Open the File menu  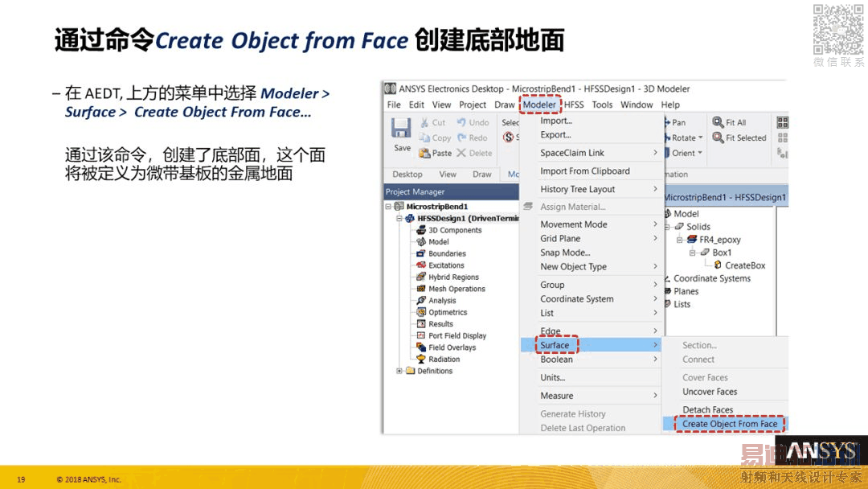coord(394,105)
